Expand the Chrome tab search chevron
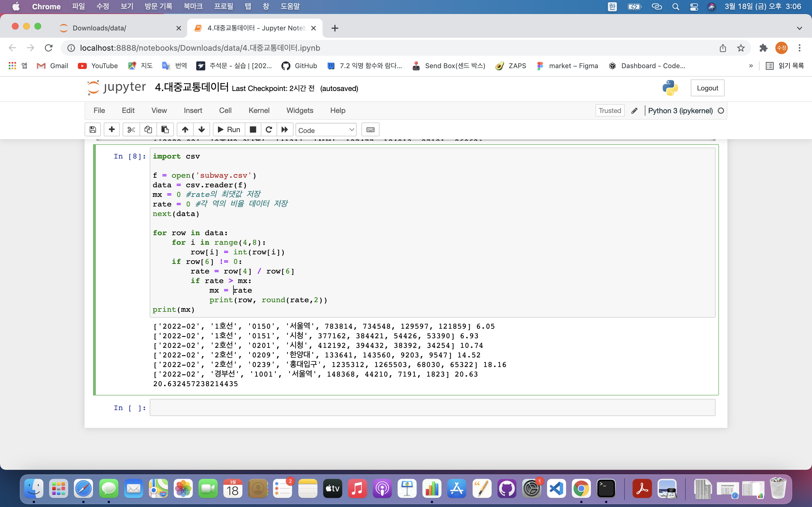 pyautogui.click(x=799, y=28)
